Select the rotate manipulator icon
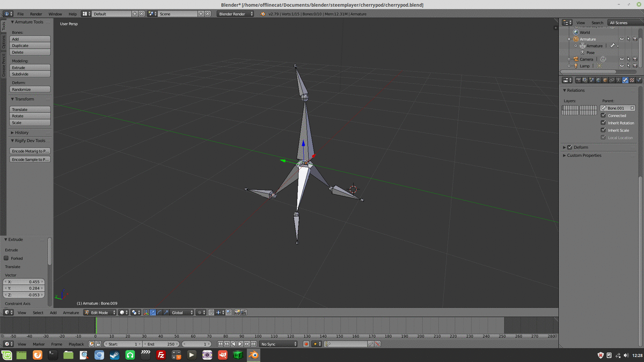 coord(159,312)
